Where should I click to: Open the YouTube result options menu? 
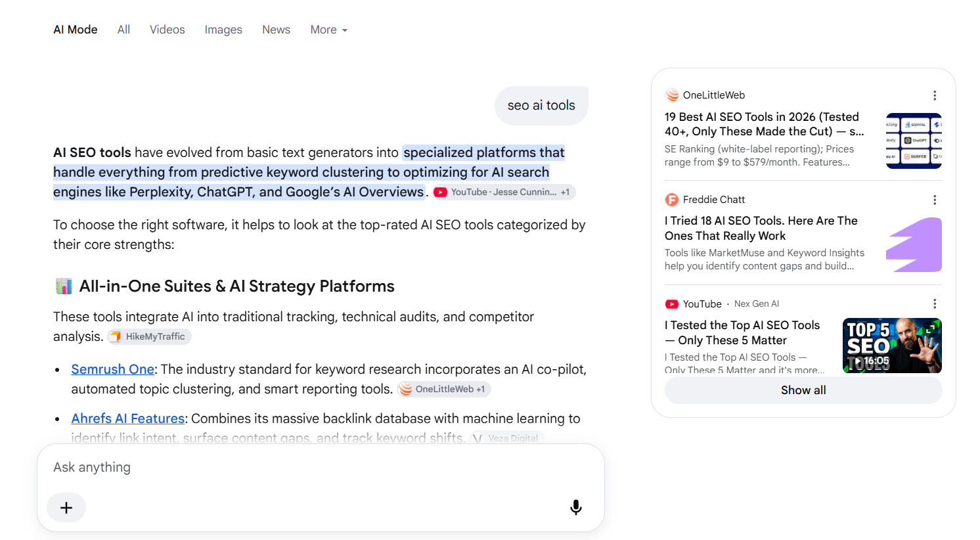(x=935, y=304)
